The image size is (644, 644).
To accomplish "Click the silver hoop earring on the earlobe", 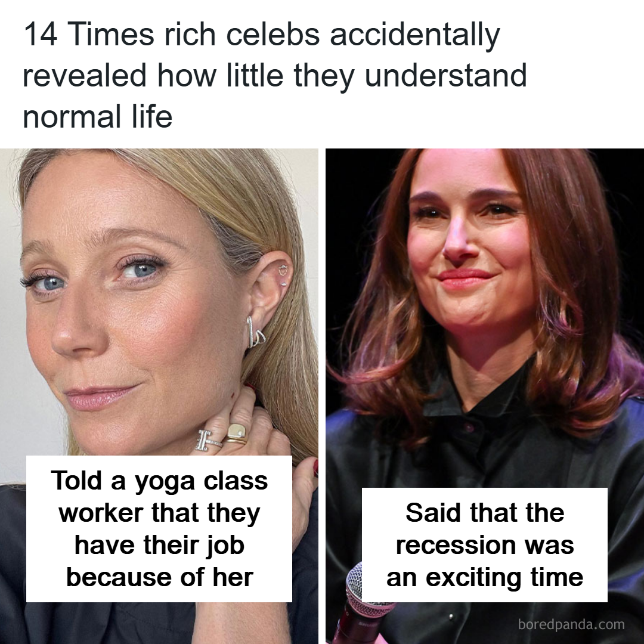I will point(255,334).
